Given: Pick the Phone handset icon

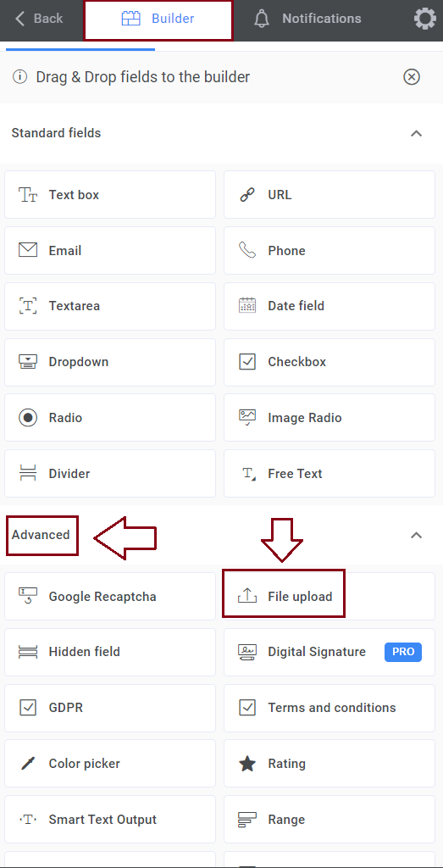Looking at the screenshot, I should pos(247,250).
